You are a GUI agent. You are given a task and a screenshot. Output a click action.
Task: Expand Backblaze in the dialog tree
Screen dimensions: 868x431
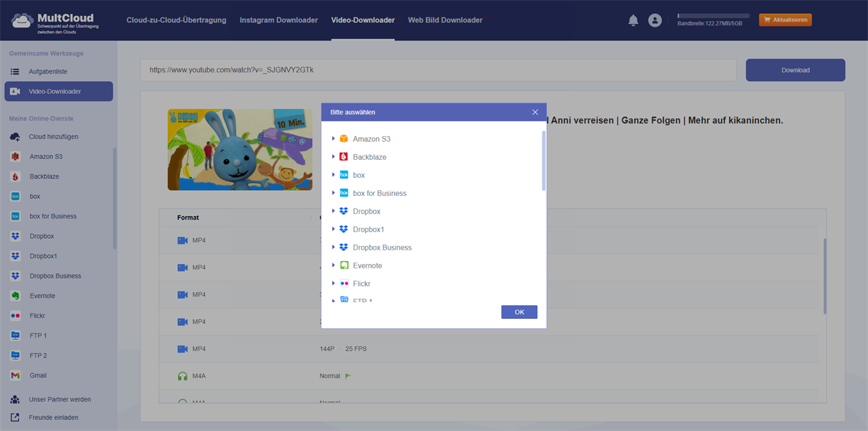pyautogui.click(x=333, y=157)
